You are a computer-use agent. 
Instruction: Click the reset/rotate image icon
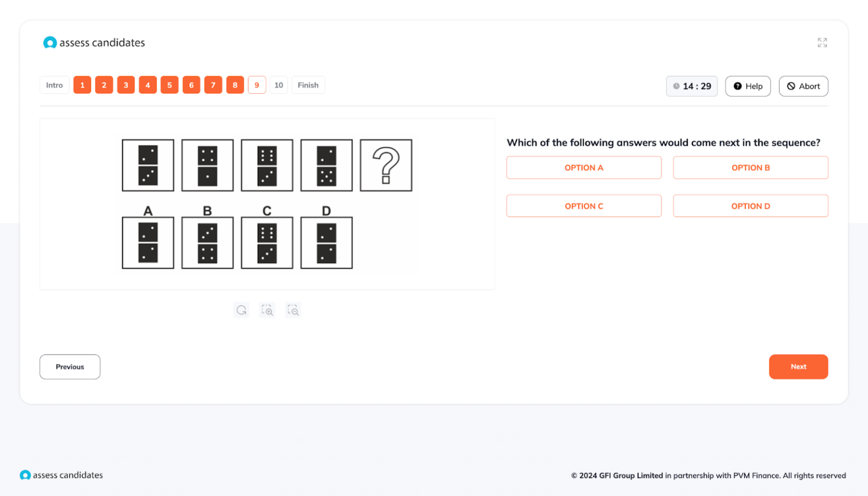coord(241,310)
